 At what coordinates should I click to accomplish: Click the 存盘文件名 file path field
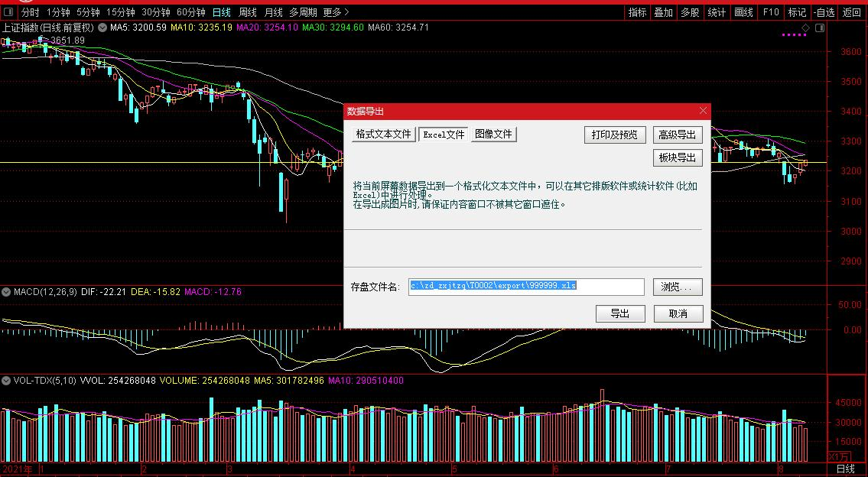(526, 287)
